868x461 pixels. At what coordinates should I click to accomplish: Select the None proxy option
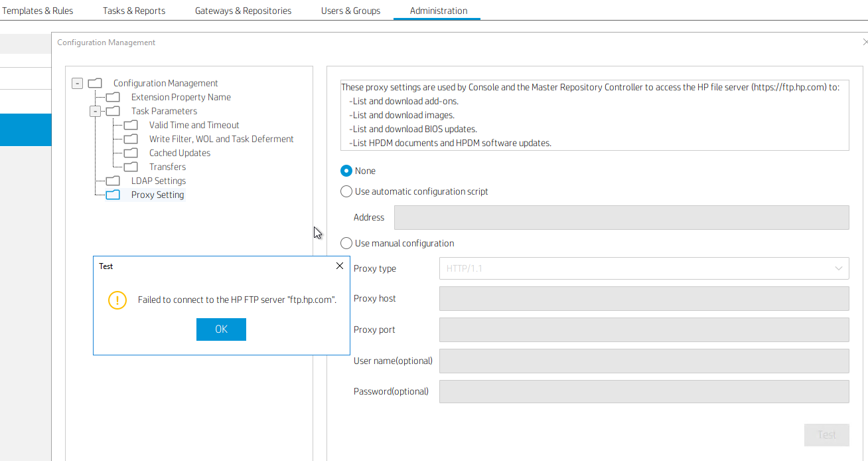[x=346, y=170]
